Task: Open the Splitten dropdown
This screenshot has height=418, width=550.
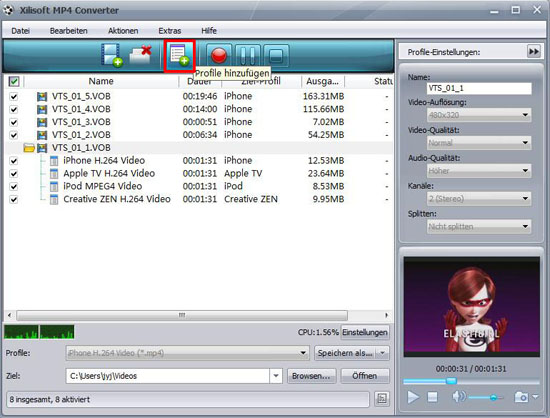Action: (479, 227)
